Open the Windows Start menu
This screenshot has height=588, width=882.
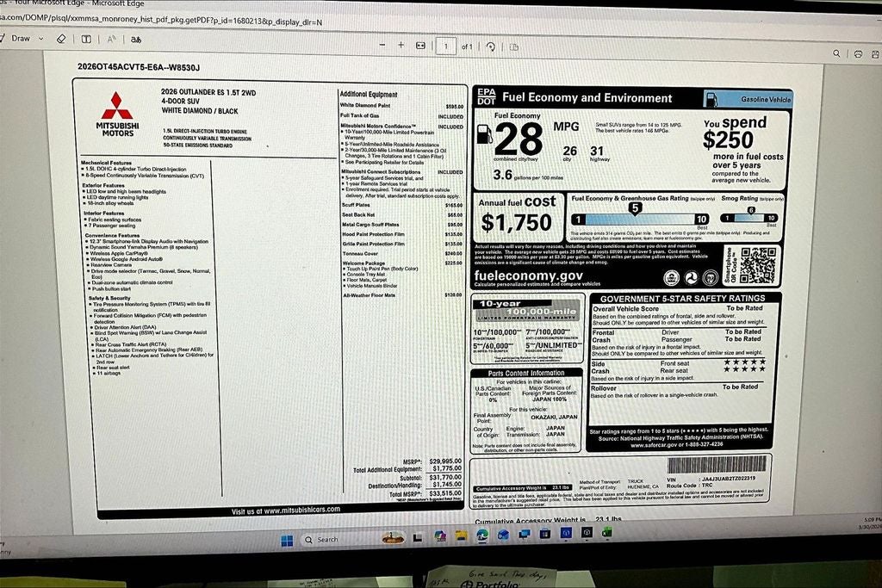[x=287, y=540]
